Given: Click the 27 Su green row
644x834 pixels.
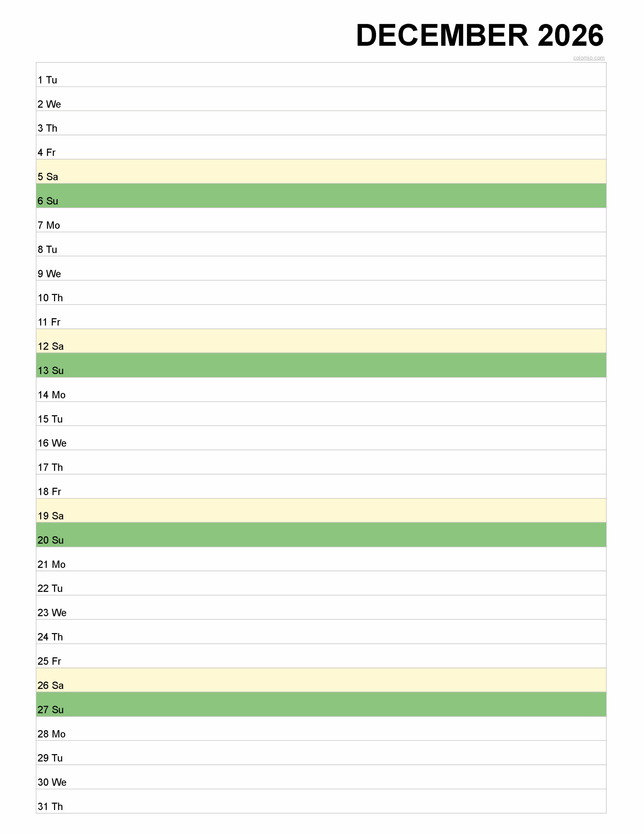Looking at the screenshot, I should pyautogui.click(x=321, y=705).
